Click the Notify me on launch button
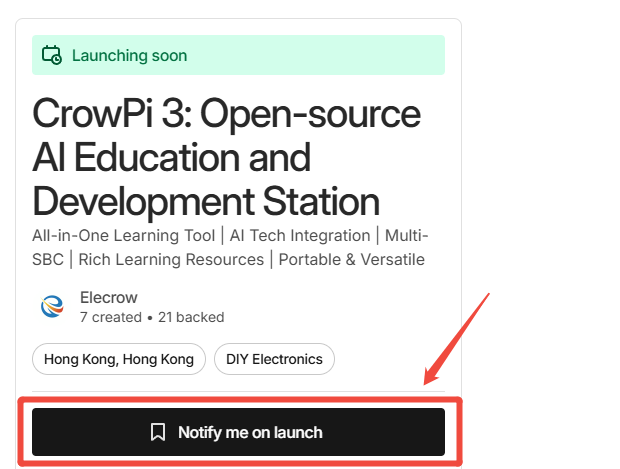The height and width of the screenshot is (469, 620). [238, 432]
